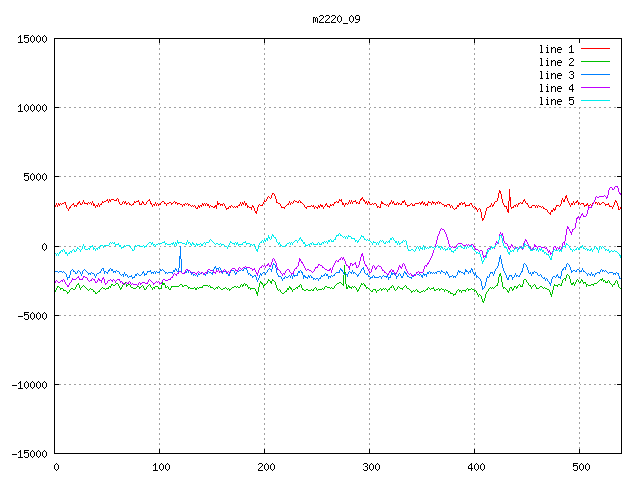Click the blue line 3 legend sample
Viewport: 640px width, 480px height.
[595, 75]
